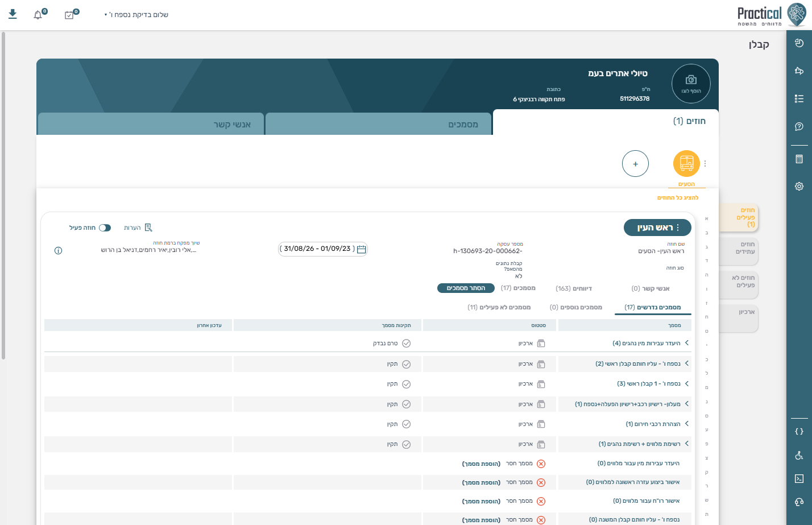The image size is (812, 525).
Task: Open three-dot menu on ראש העין pill
Action: tap(677, 228)
